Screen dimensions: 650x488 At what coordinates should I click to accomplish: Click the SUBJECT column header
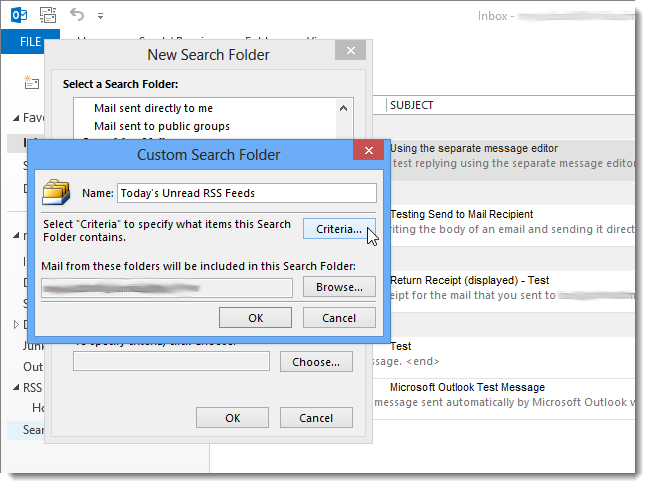(412, 105)
